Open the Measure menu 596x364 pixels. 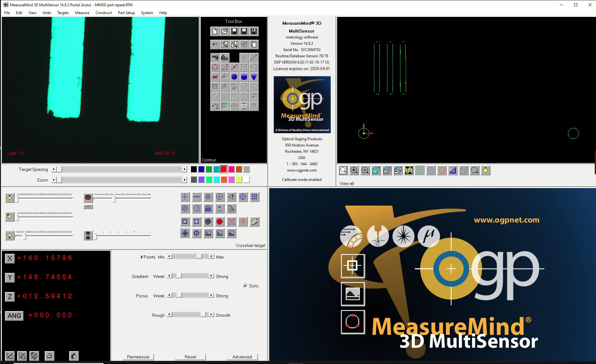pyautogui.click(x=82, y=13)
